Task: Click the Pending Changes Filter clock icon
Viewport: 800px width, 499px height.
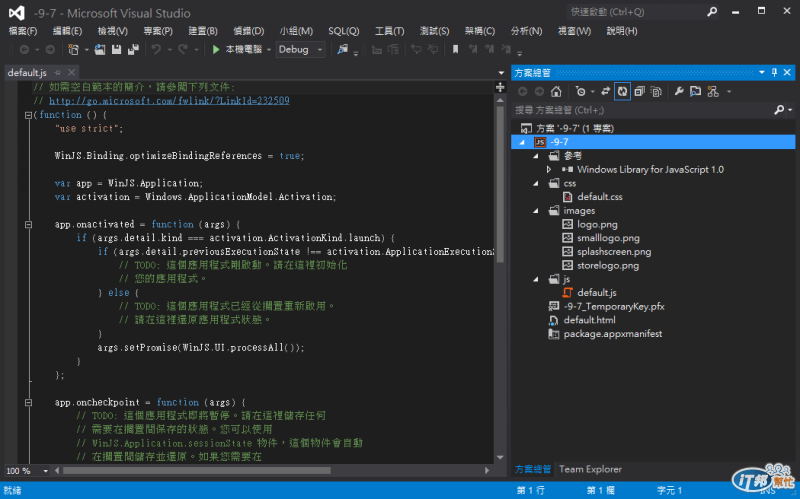Action: pyautogui.click(x=581, y=91)
